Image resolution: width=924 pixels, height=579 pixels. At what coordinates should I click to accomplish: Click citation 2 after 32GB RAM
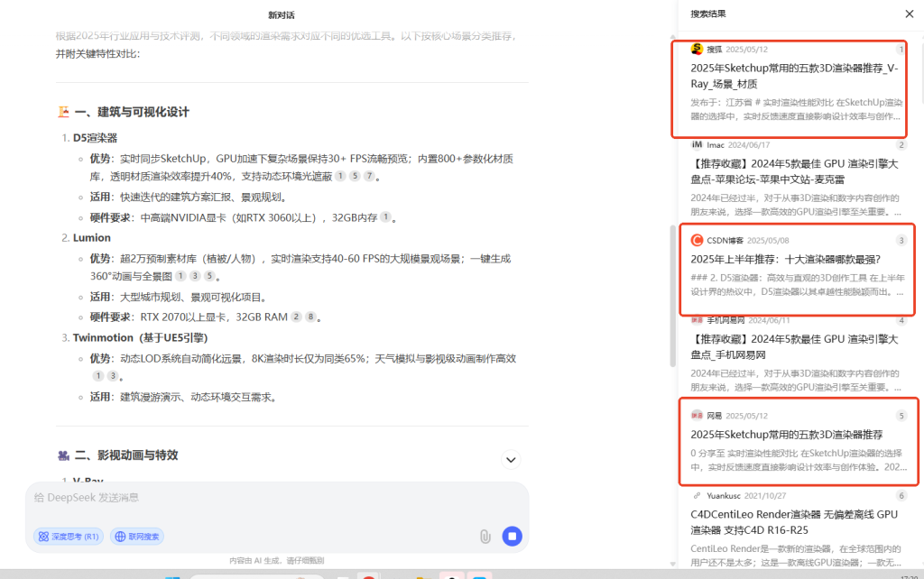[296, 317]
